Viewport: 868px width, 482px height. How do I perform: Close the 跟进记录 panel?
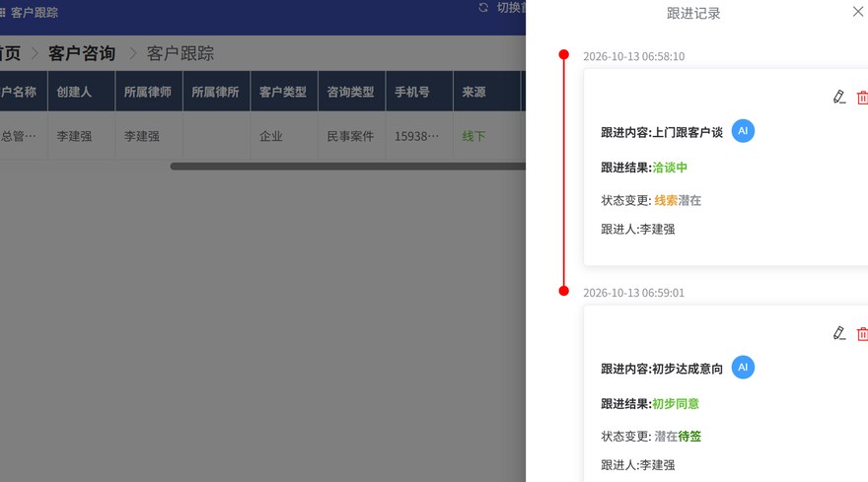(858, 11)
